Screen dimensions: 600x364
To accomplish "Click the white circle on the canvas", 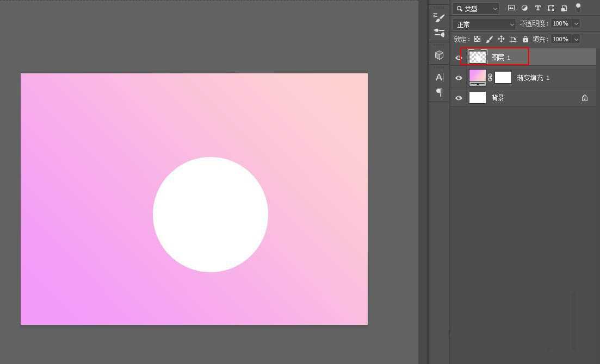I will point(211,215).
